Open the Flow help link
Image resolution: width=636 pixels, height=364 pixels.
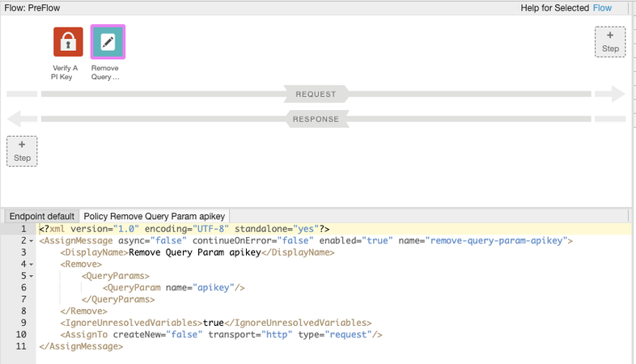click(602, 8)
